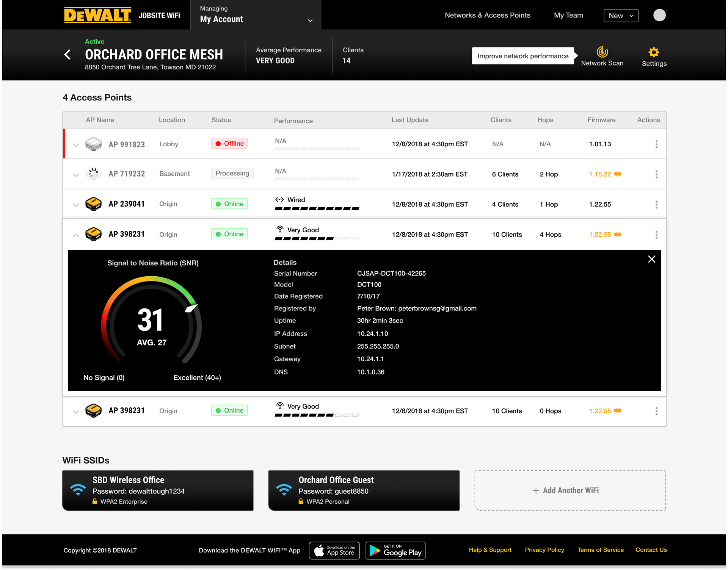The height and width of the screenshot is (570, 728).
Task: Expand the AP 991823 row
Action: click(76, 145)
